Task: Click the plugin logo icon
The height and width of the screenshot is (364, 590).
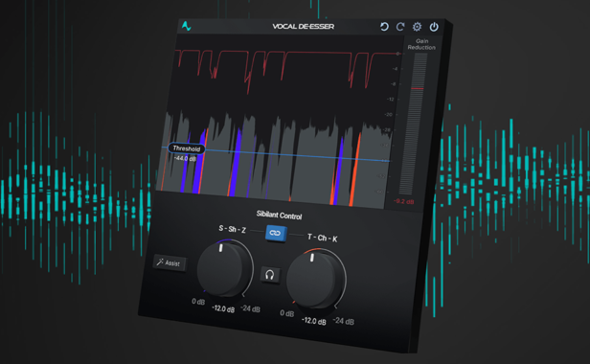Action: point(186,26)
